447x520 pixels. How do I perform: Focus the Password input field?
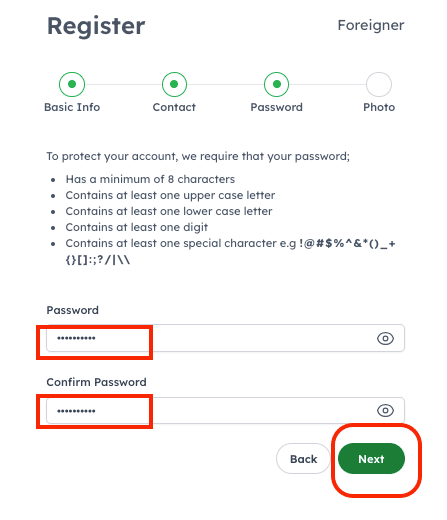[x=225, y=338]
